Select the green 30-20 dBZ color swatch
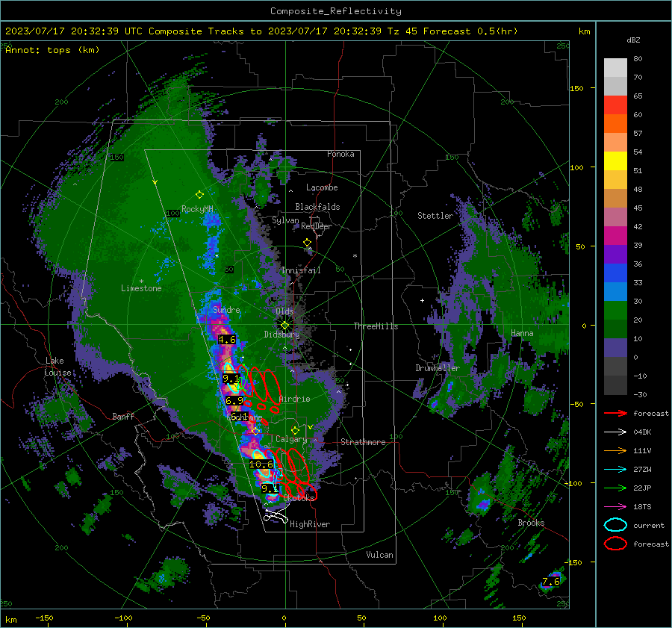The height and width of the screenshot is (628, 672). point(615,310)
